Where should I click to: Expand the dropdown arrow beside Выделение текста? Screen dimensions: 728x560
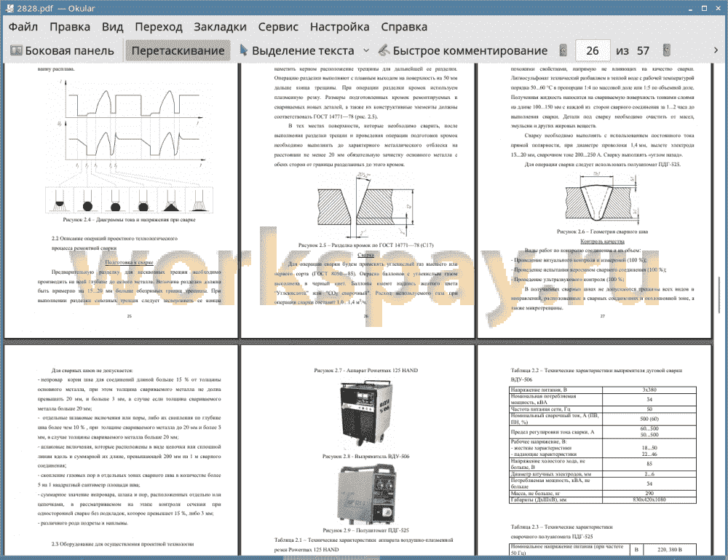point(366,51)
